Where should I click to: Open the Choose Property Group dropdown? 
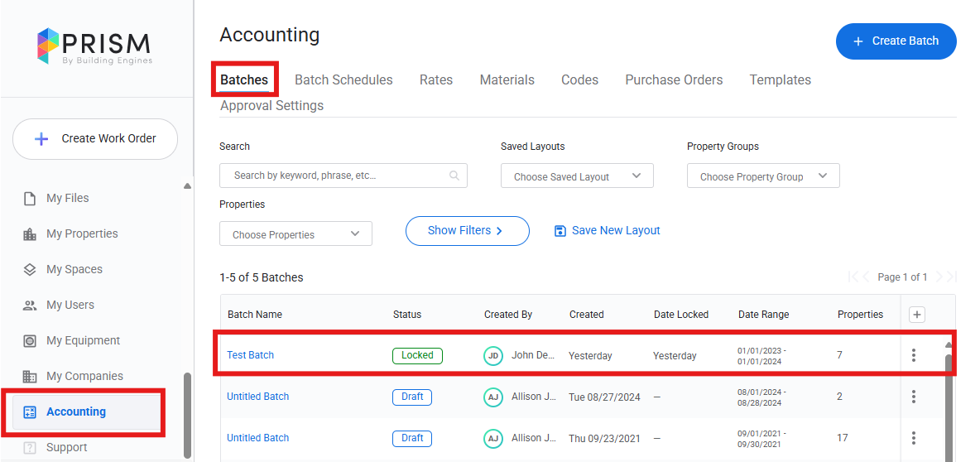pyautogui.click(x=763, y=176)
